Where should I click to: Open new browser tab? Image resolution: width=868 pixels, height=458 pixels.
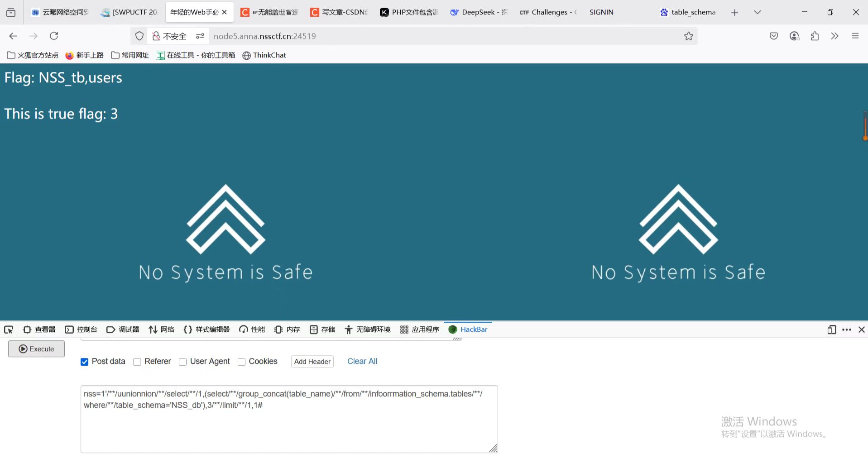(x=734, y=12)
